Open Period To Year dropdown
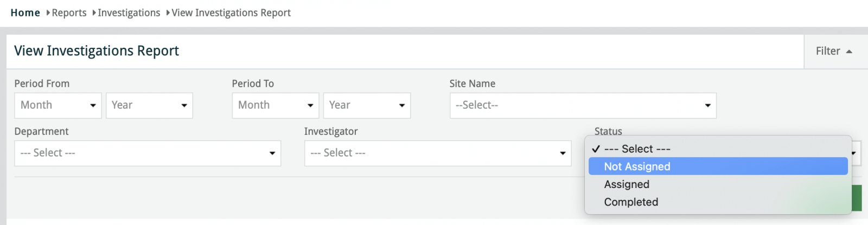Viewport: 868px width, 225px height. [367, 105]
